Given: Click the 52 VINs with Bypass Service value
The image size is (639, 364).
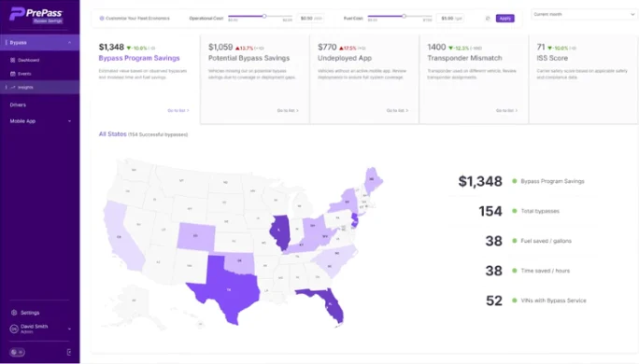Looking at the screenshot, I should (494, 301).
